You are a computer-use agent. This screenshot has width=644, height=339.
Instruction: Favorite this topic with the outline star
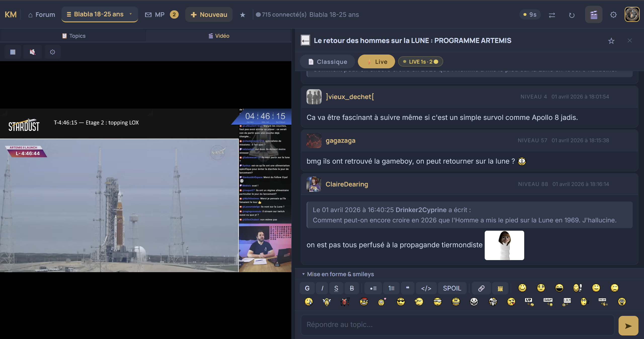[x=611, y=41]
